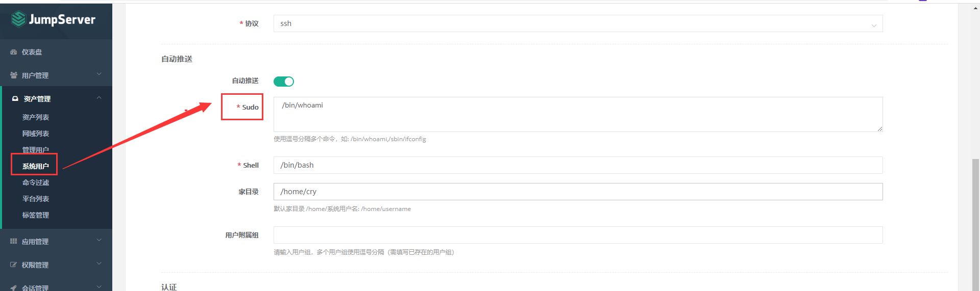Click the 家目录 /home/cry input field

click(578, 192)
